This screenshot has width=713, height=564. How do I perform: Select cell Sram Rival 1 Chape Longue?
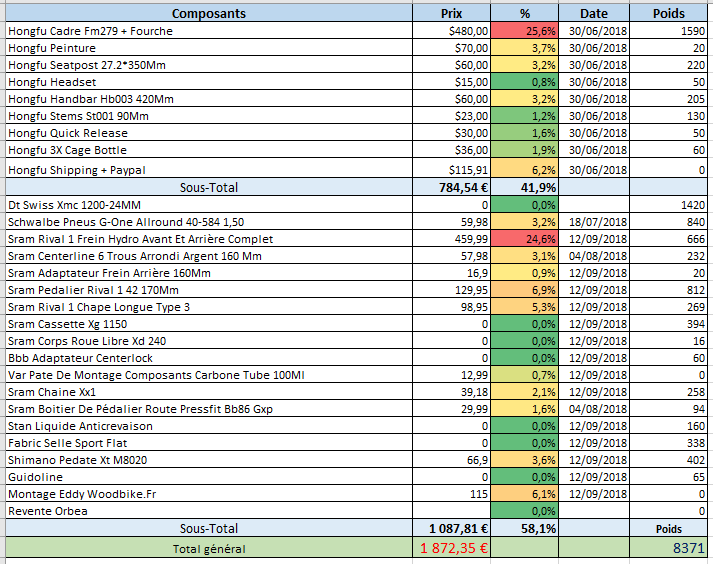209,307
